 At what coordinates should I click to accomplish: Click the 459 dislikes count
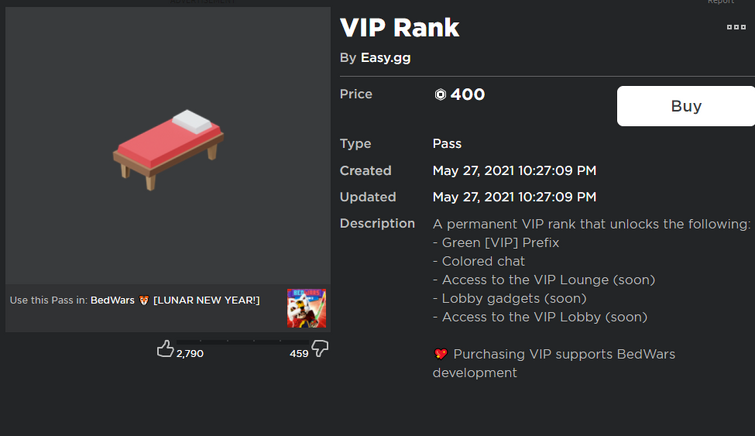[x=299, y=353]
